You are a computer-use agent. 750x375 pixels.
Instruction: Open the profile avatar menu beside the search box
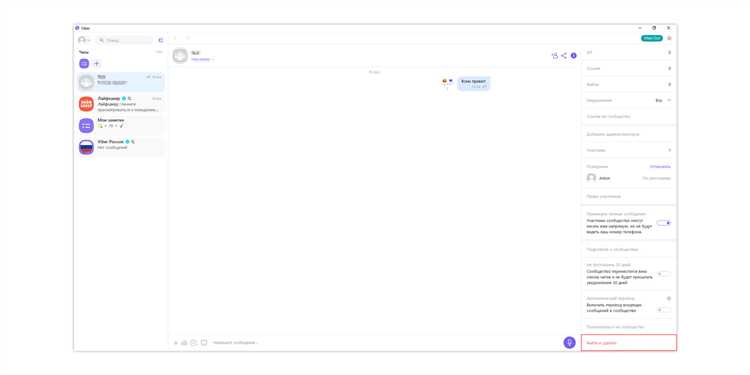click(84, 40)
